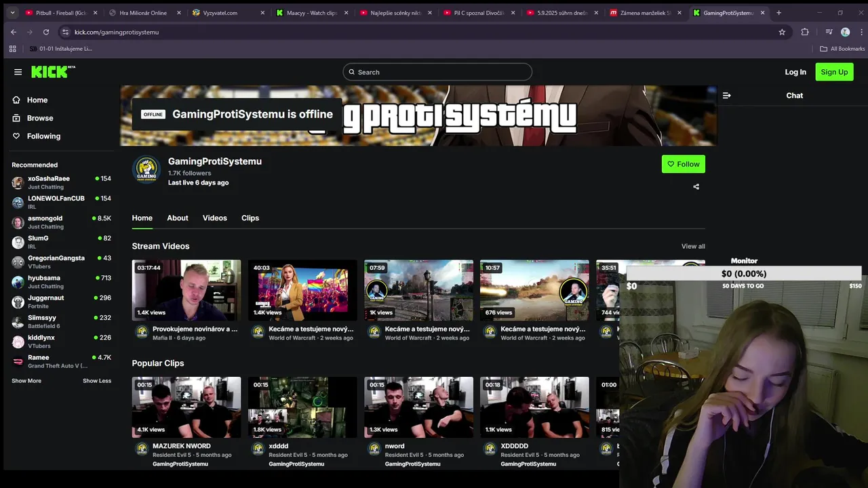
Task: Select the channel Home tab
Action: click(x=142, y=218)
